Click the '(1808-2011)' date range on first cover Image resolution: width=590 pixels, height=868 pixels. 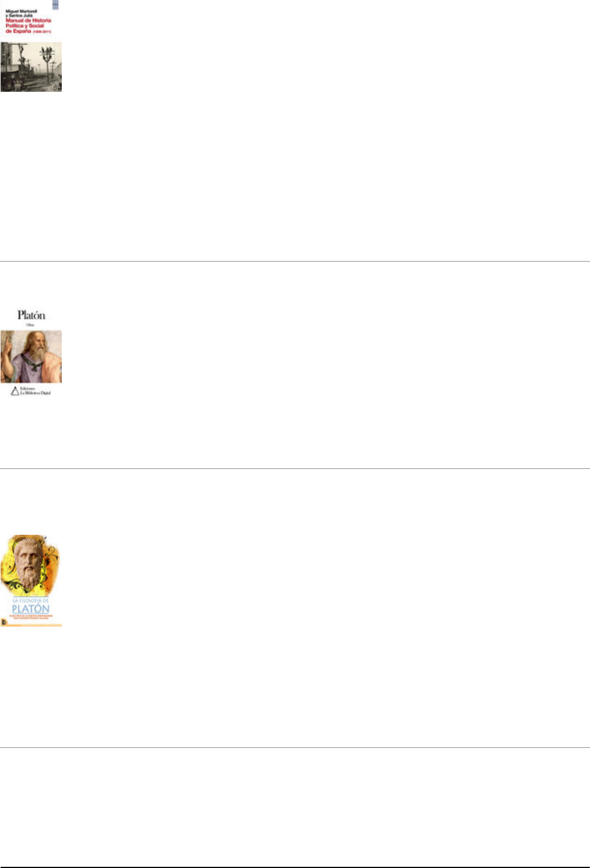[42, 32]
